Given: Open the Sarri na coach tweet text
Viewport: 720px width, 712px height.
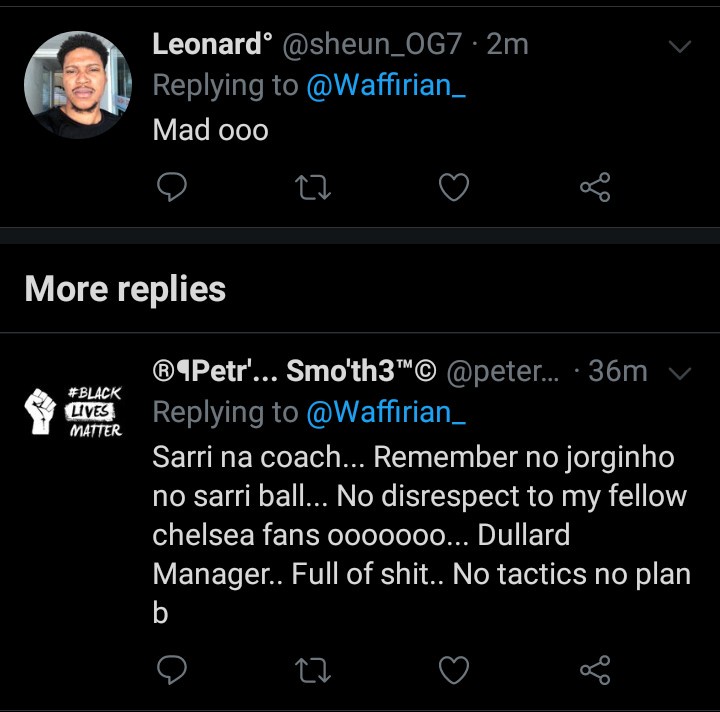Looking at the screenshot, I should tap(420, 535).
